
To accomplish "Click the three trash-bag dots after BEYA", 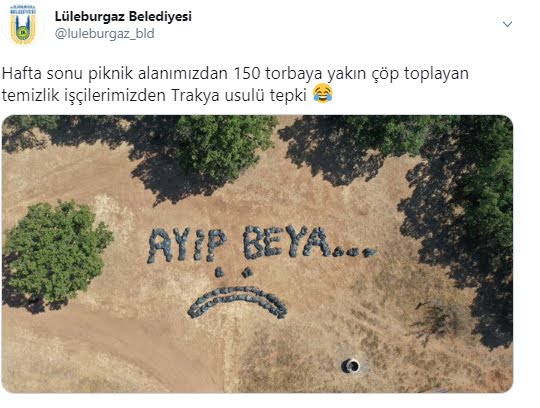I will click(355, 253).
